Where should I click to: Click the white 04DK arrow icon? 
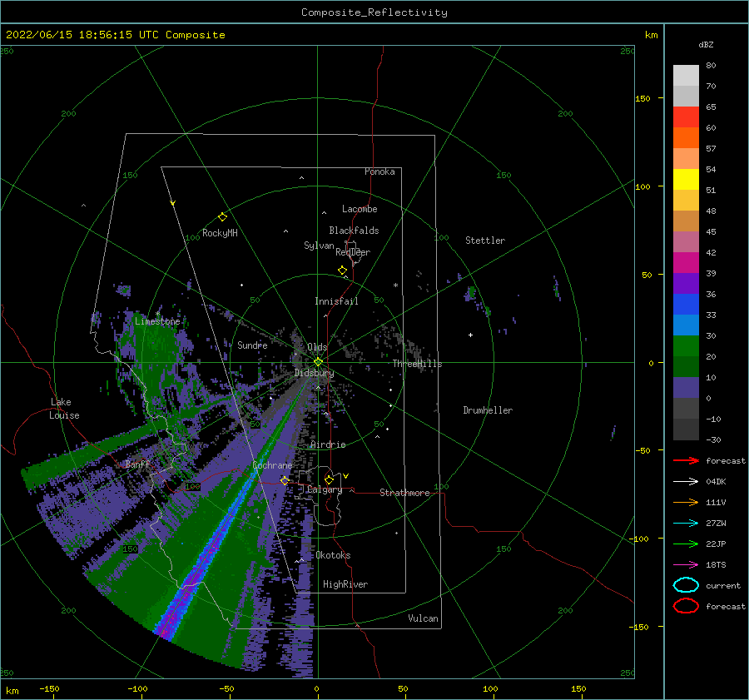click(686, 482)
